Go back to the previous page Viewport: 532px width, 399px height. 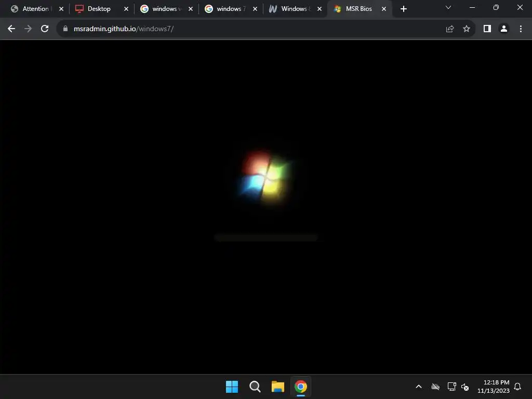click(x=11, y=29)
